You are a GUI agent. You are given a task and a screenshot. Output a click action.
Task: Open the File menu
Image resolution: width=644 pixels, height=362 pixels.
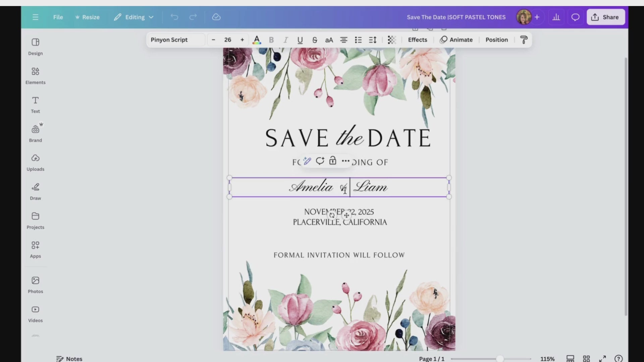click(58, 17)
